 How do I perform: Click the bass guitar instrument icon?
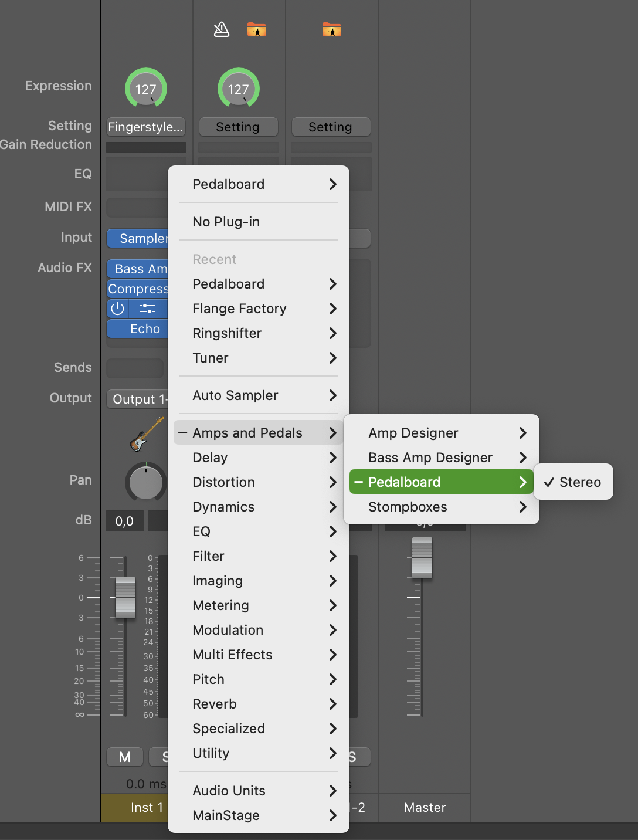[x=146, y=435]
